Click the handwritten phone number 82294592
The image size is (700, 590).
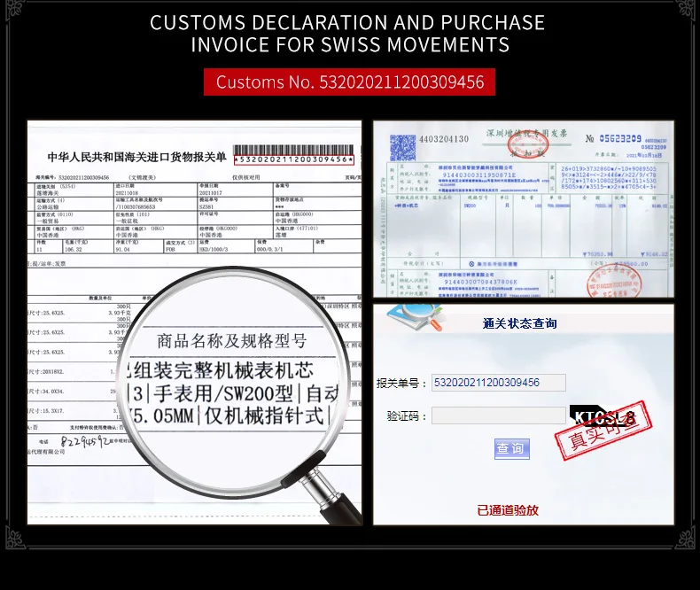tap(84, 442)
